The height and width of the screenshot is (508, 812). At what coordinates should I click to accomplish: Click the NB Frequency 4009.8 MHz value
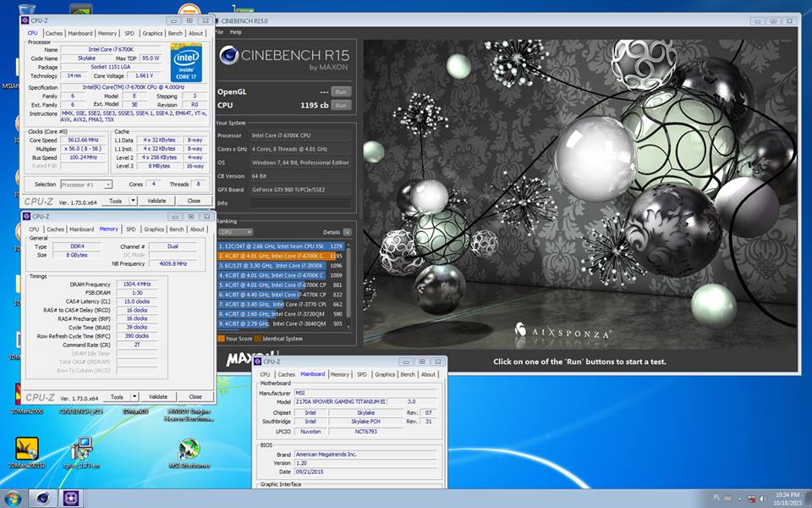pos(173,264)
